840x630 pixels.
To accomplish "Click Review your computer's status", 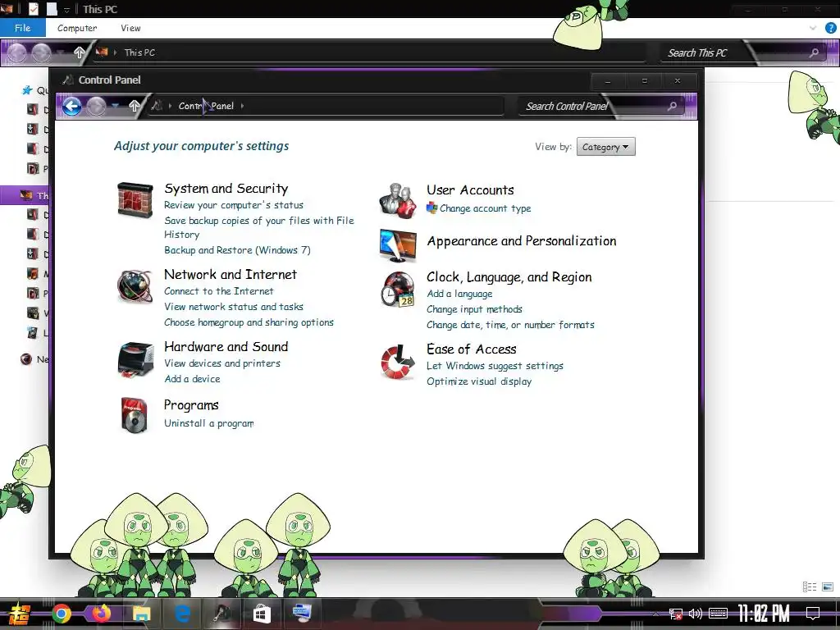I will pyautogui.click(x=234, y=205).
